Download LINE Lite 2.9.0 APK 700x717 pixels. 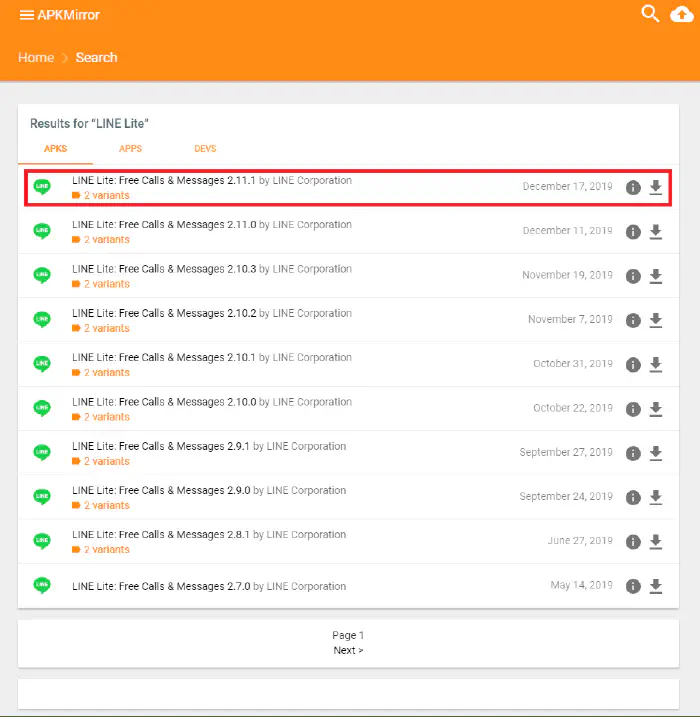coord(656,498)
